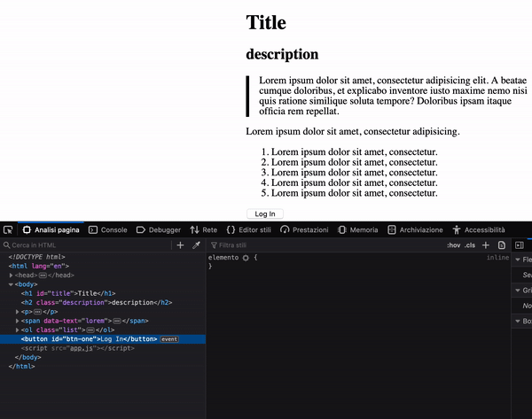Activate the element picker tool
This screenshot has height=419, width=532.
point(8,229)
